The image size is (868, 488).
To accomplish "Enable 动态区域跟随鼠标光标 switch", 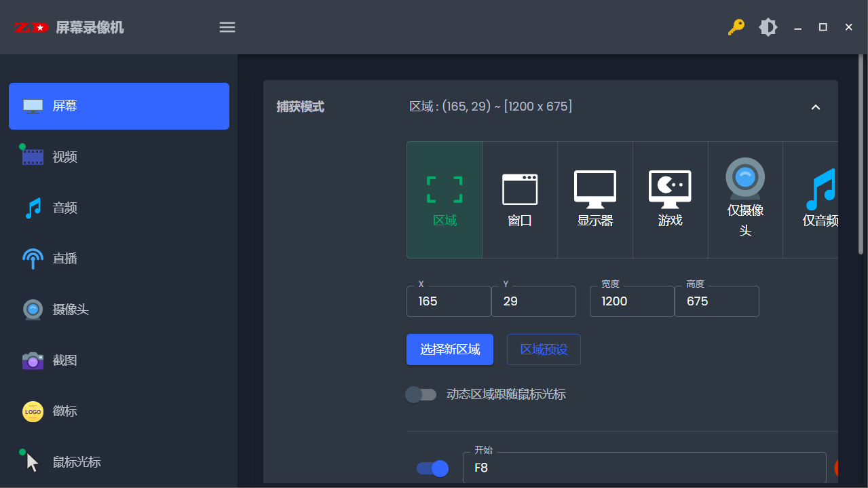I will pyautogui.click(x=421, y=394).
